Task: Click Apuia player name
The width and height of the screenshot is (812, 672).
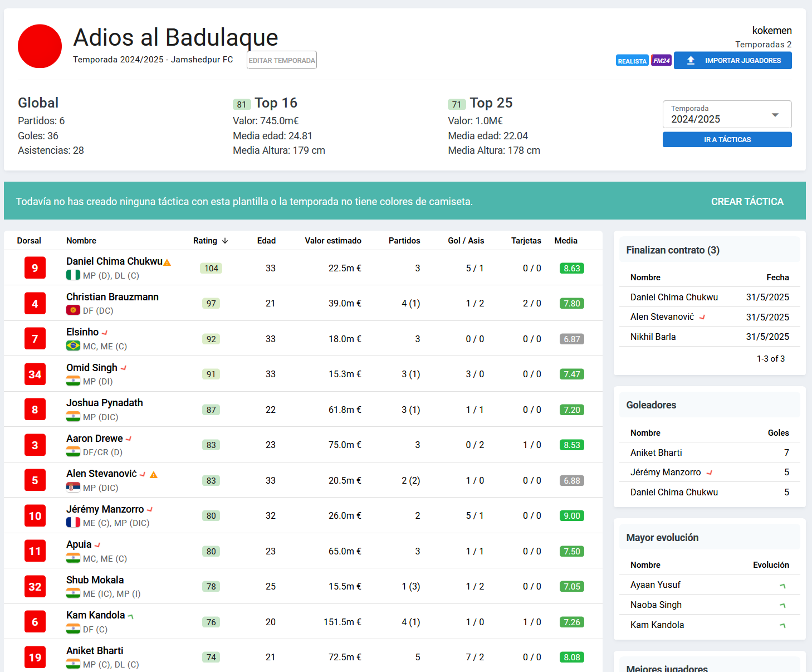Action: pyautogui.click(x=79, y=544)
